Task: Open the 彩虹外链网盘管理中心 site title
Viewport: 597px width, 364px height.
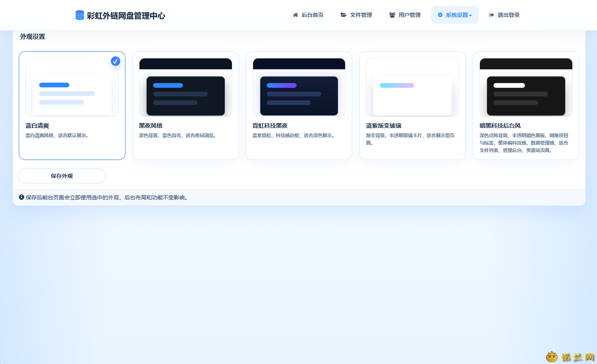Action: coord(126,15)
